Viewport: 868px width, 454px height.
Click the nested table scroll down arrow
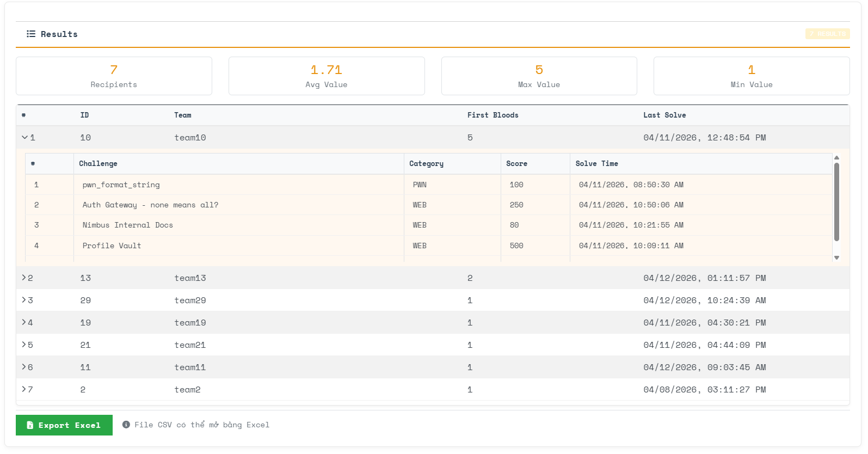[837, 258]
